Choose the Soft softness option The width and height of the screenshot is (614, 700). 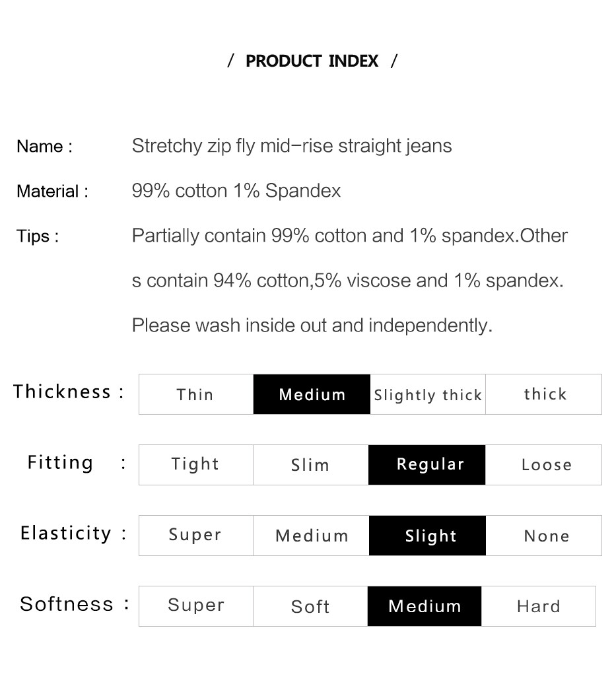click(310, 606)
